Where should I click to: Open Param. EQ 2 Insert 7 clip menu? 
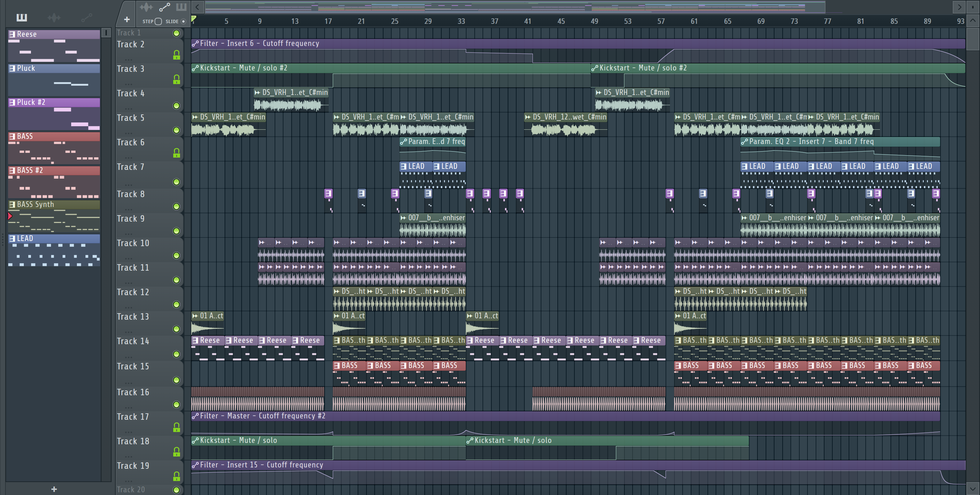click(x=745, y=142)
